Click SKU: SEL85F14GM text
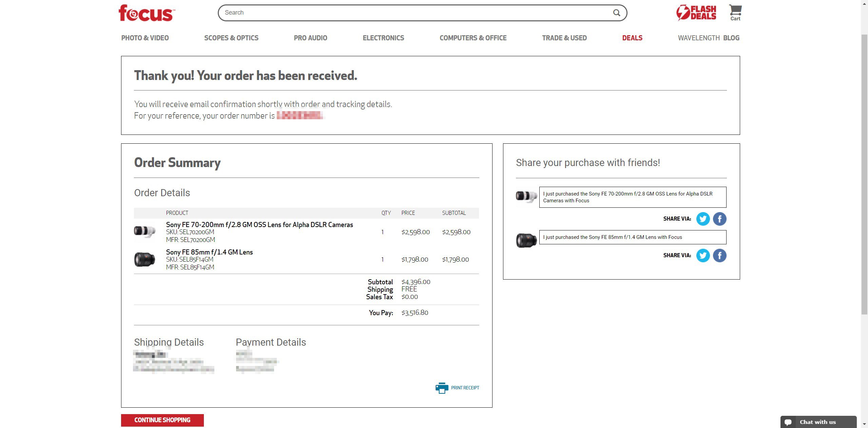This screenshot has height=428, width=868. [x=190, y=260]
